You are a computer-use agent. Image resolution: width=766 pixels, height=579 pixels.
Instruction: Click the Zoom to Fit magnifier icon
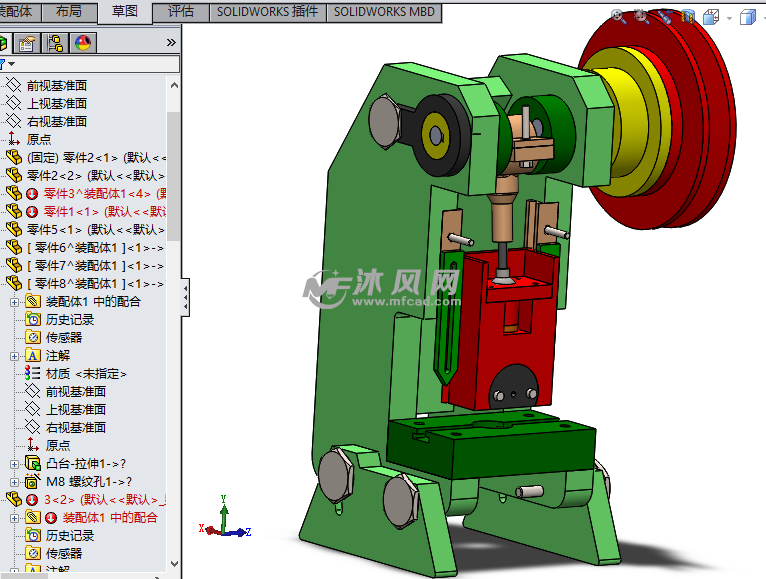618,16
